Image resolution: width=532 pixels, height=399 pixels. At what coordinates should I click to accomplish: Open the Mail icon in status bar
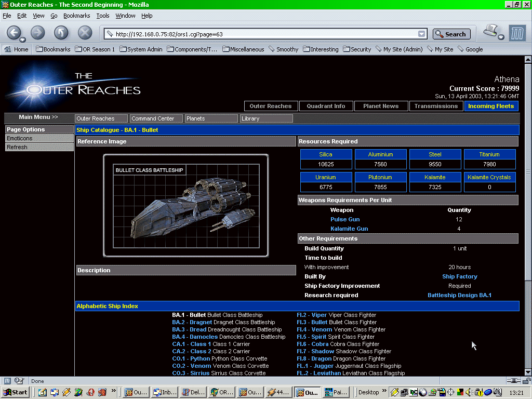tap(19, 381)
